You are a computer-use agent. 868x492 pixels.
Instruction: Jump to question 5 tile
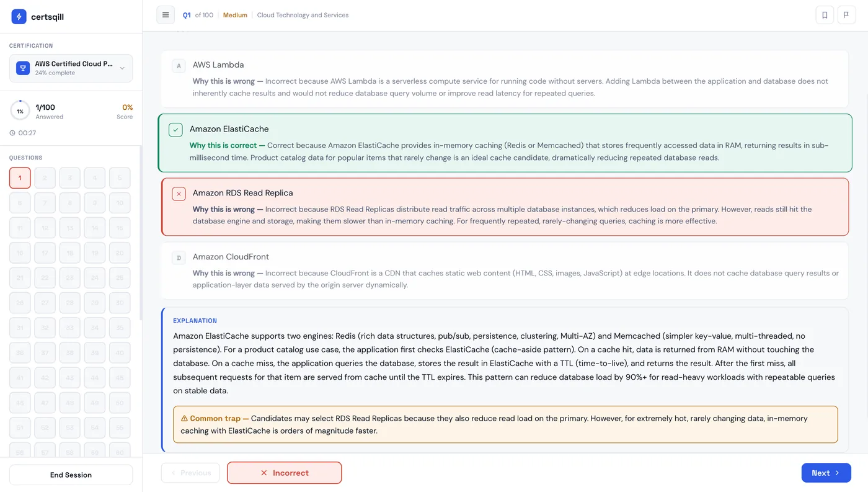120,178
